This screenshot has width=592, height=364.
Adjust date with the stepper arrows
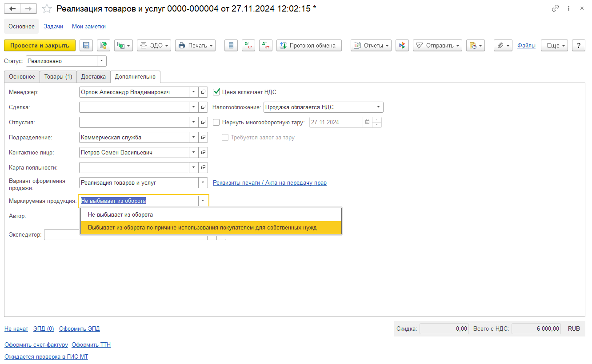(377, 122)
